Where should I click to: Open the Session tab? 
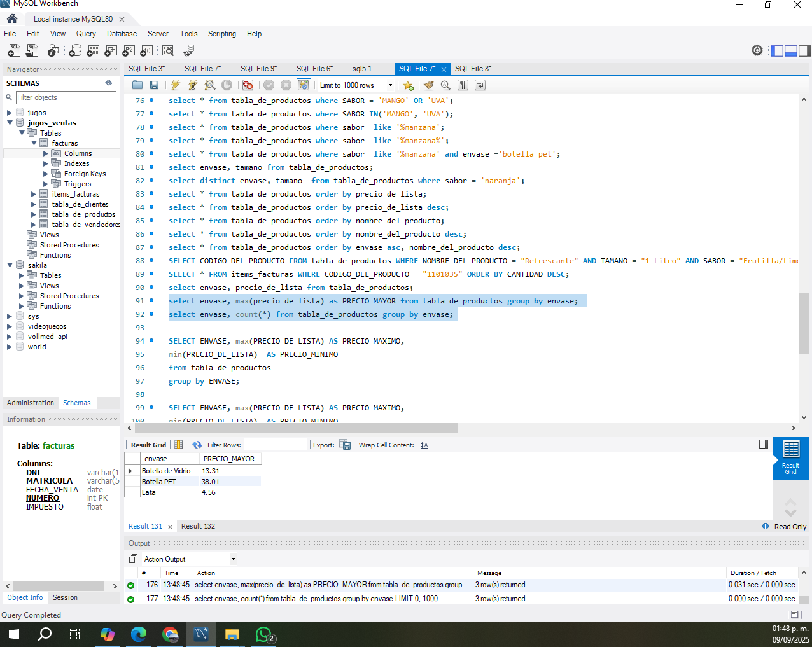[65, 597]
